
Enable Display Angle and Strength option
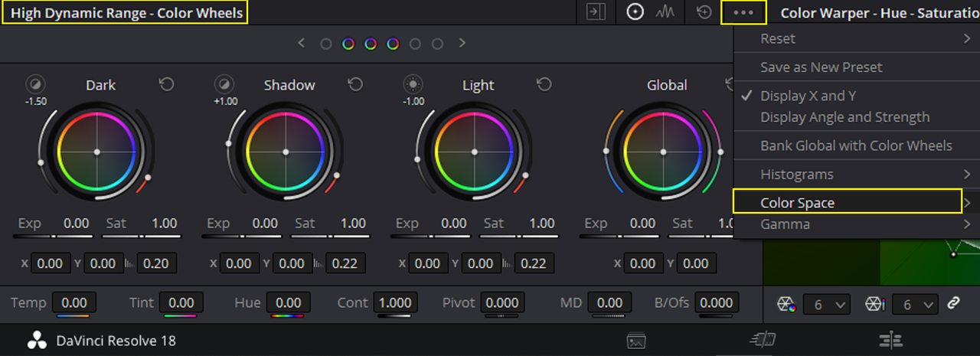click(x=857, y=117)
